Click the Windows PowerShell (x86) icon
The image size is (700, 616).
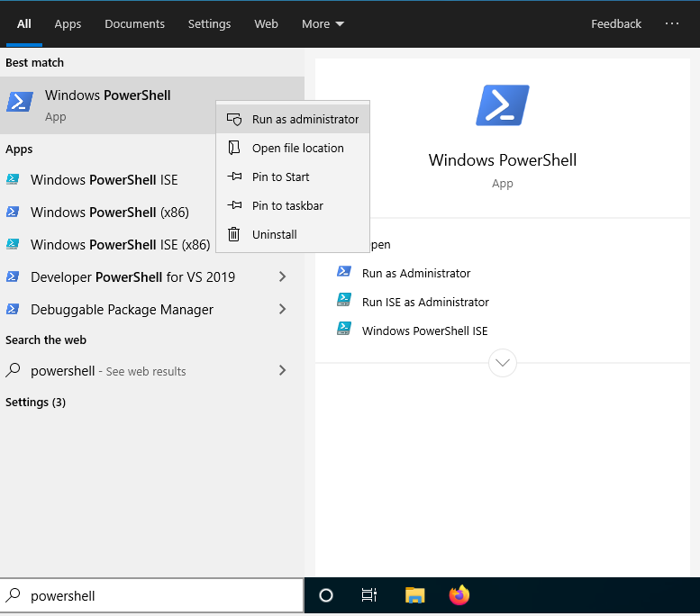[x=14, y=212]
